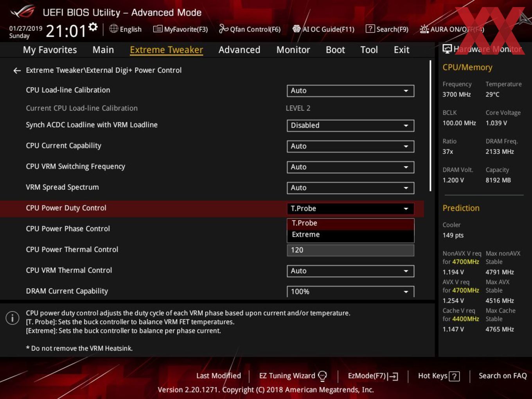Click Search on FAQ link
The height and width of the screenshot is (399, 532).
[503, 376]
